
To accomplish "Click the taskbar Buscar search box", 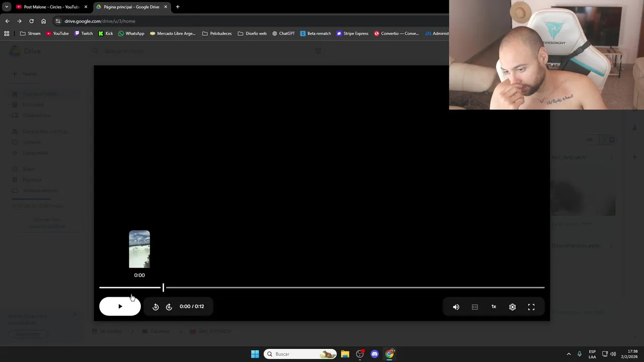I will (300, 354).
